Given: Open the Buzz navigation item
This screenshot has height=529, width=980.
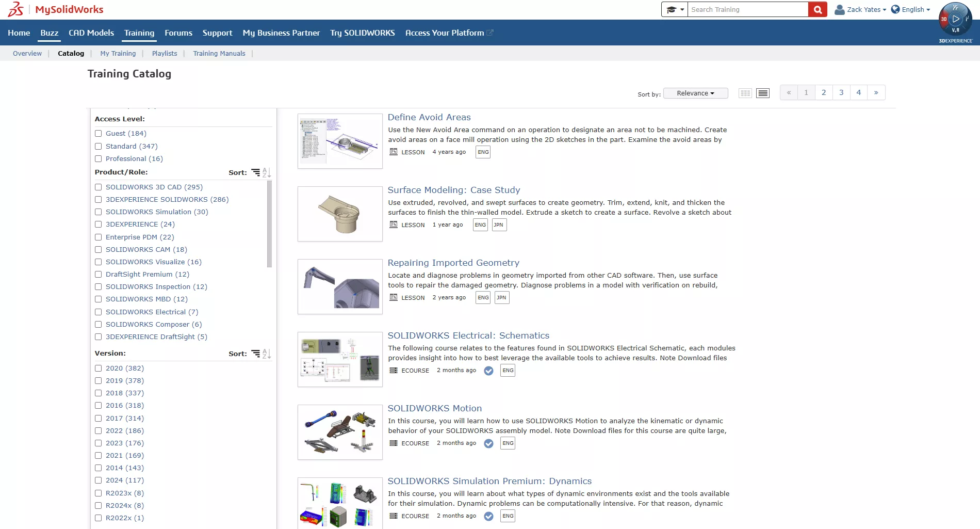Looking at the screenshot, I should click(50, 33).
